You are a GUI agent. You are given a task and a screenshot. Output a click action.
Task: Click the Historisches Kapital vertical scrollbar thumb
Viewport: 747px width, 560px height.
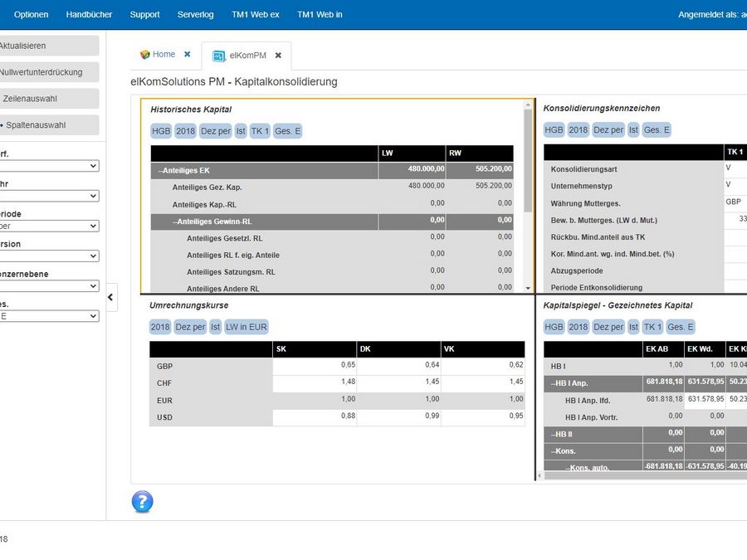[x=528, y=161]
